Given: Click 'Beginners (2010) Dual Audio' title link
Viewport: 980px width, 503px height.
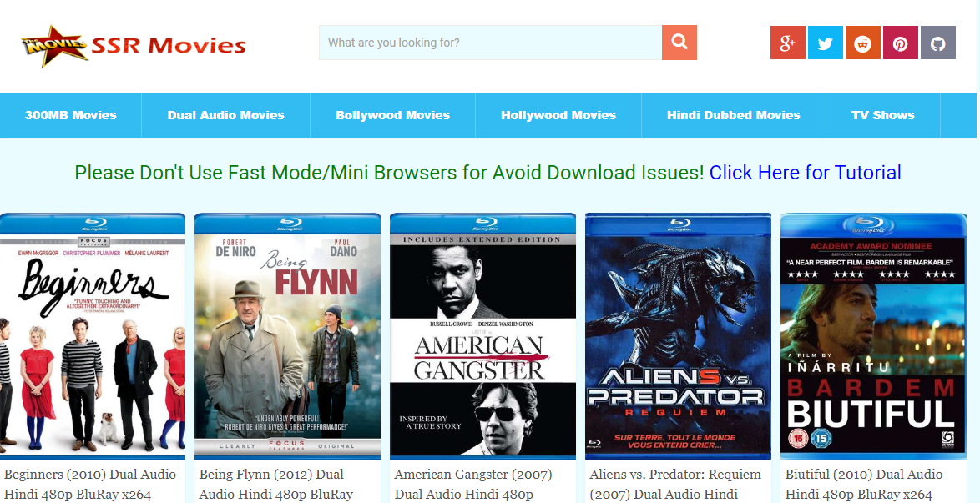Looking at the screenshot, I should (90, 485).
